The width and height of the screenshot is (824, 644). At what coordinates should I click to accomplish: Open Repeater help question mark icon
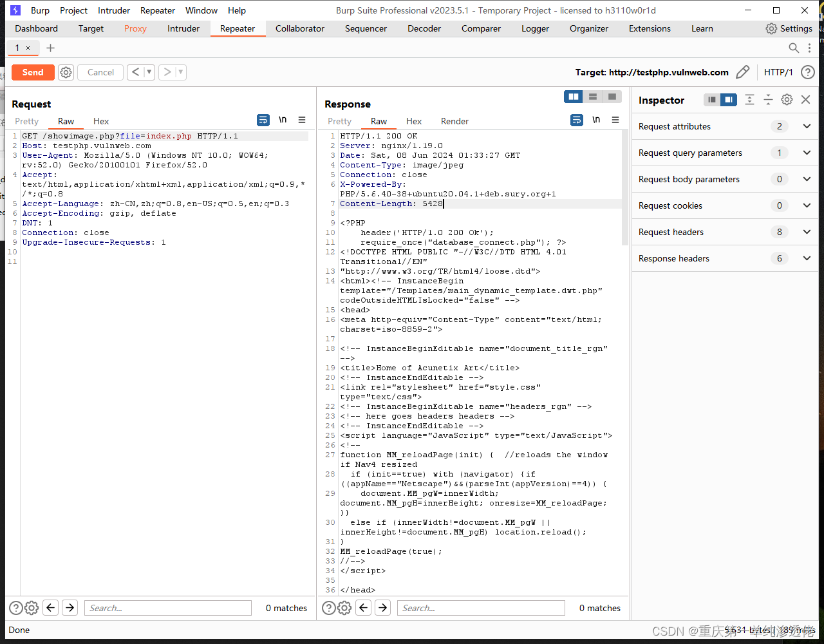807,72
